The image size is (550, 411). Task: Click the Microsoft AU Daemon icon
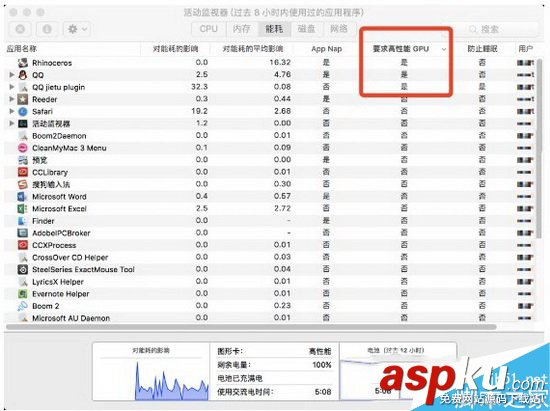23,318
